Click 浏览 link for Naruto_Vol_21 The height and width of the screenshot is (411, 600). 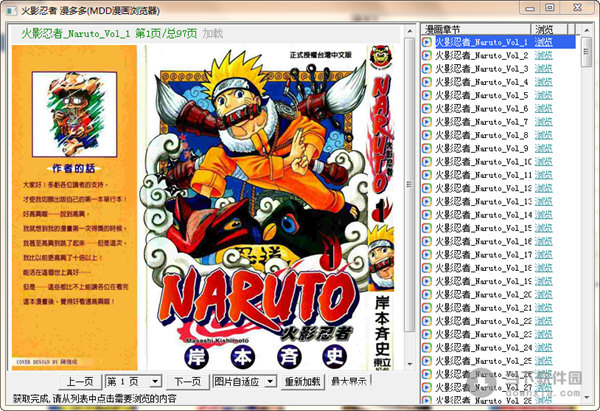[543, 307]
